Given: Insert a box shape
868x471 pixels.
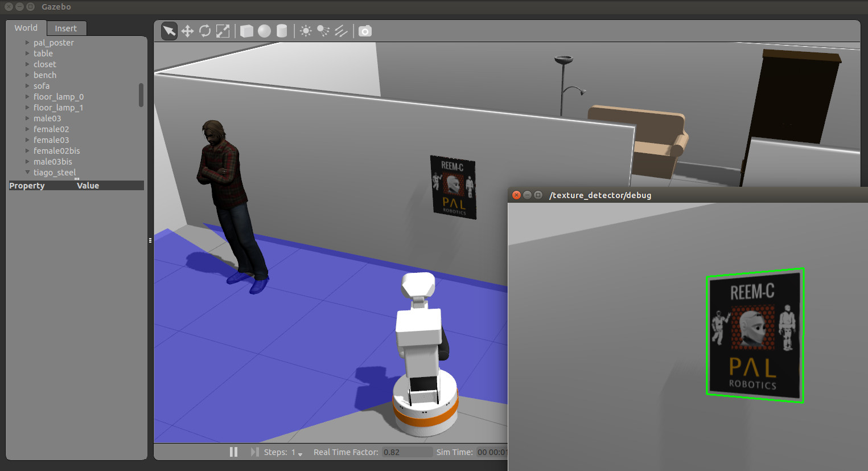Looking at the screenshot, I should coord(246,31).
